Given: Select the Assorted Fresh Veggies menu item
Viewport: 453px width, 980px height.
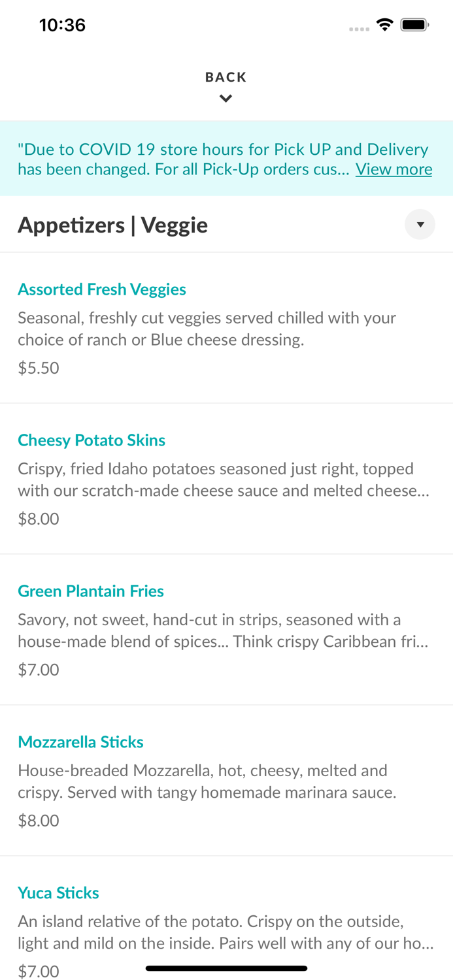Looking at the screenshot, I should (x=102, y=289).
